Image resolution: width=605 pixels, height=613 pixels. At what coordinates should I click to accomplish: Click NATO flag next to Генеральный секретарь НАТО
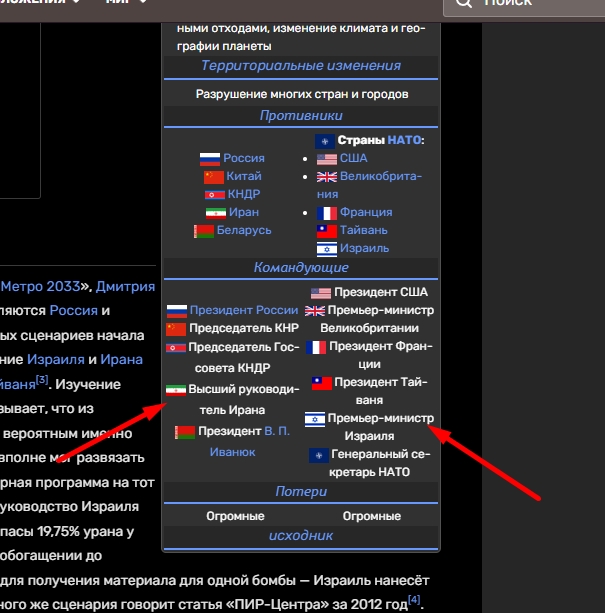pos(319,455)
